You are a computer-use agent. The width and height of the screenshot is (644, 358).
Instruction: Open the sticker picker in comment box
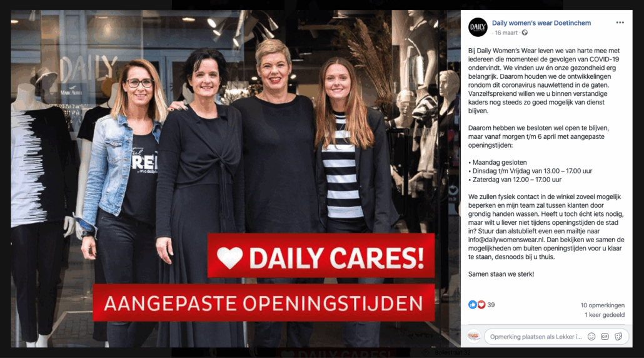click(618, 337)
